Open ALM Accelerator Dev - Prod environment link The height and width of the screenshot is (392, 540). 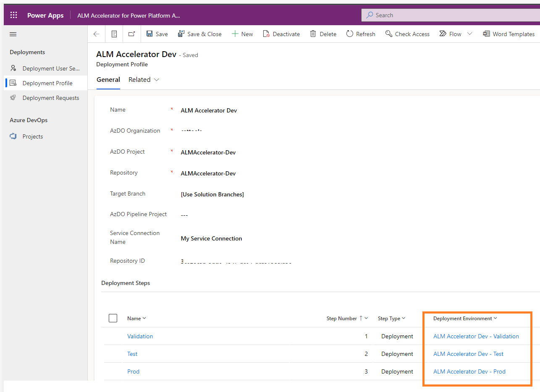(x=469, y=371)
